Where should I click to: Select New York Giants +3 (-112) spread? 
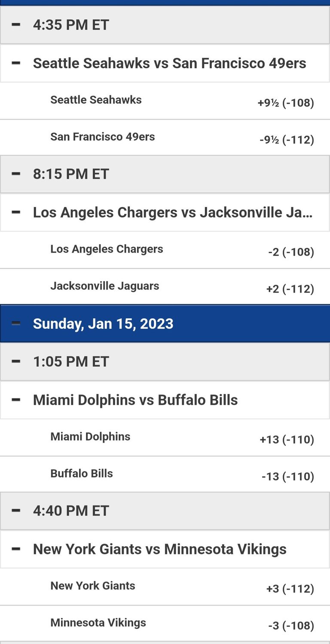(x=290, y=589)
